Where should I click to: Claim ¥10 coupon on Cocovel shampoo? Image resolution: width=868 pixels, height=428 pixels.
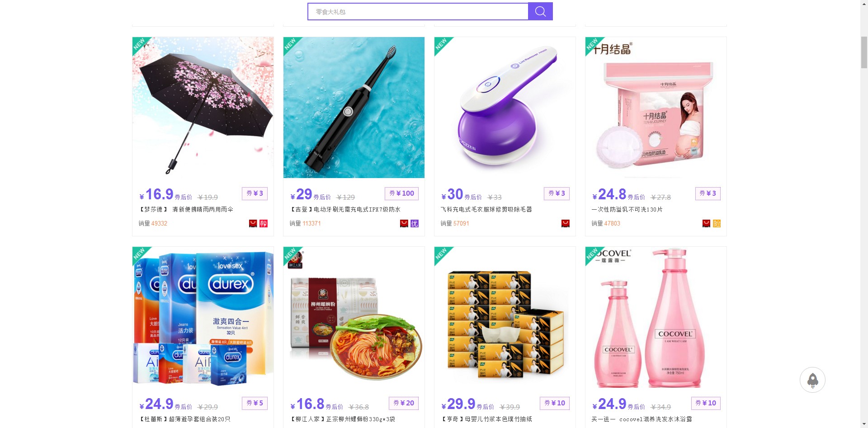coord(706,403)
